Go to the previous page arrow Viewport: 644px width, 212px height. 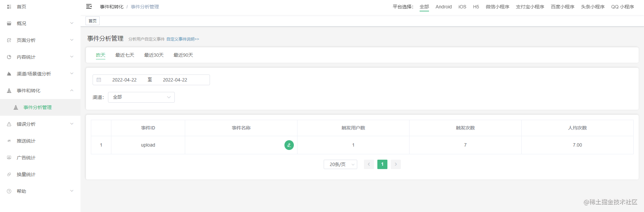pyautogui.click(x=369, y=164)
